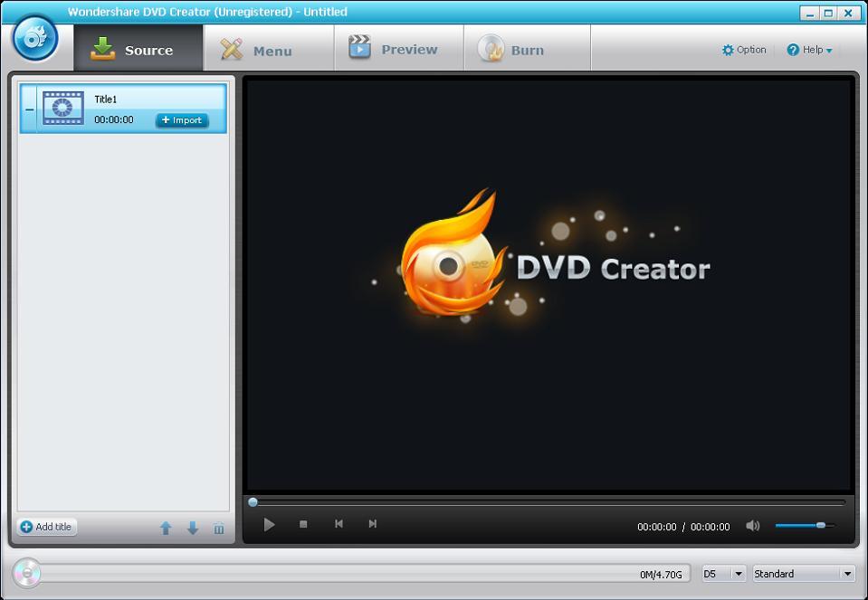Delete the selected title using trash icon
Viewport: 868px width, 600px height.
(x=218, y=529)
